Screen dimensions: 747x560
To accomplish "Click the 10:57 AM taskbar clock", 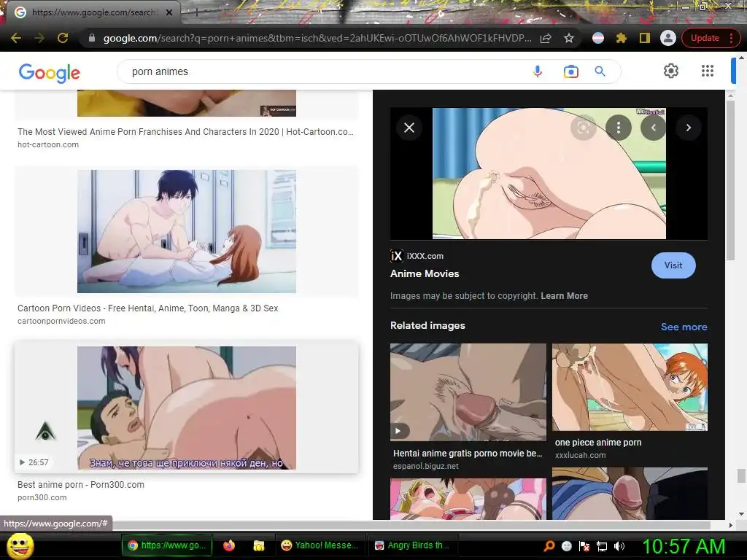I will [684, 546].
